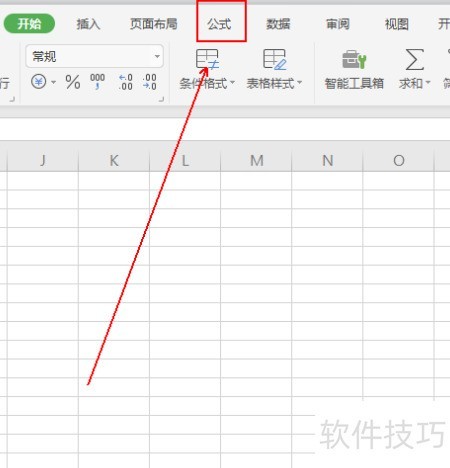Click the Table Style (表格样式) icon
The image size is (450, 468).
(275, 59)
